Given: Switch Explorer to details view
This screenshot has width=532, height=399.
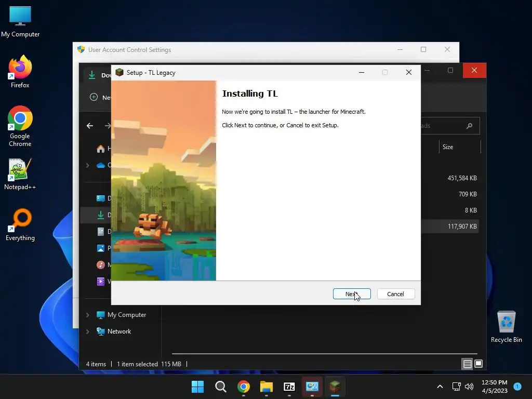Looking at the screenshot, I should coord(467,364).
